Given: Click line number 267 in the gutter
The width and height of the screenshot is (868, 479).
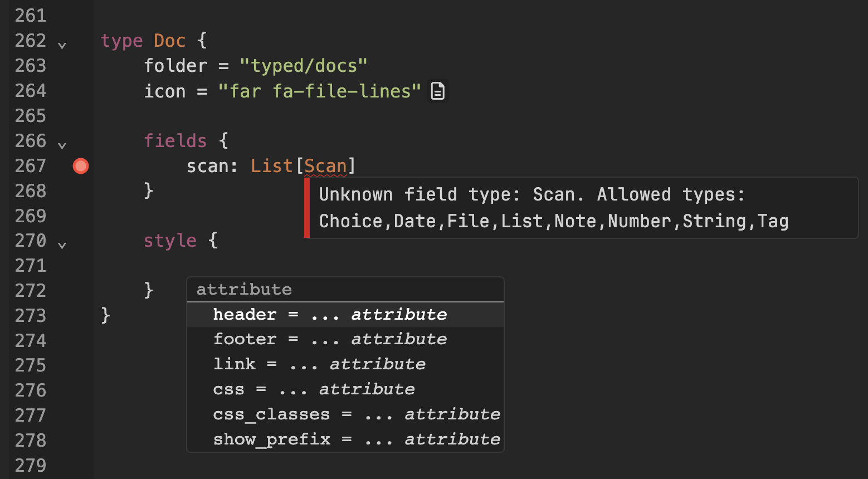Looking at the screenshot, I should [31, 166].
